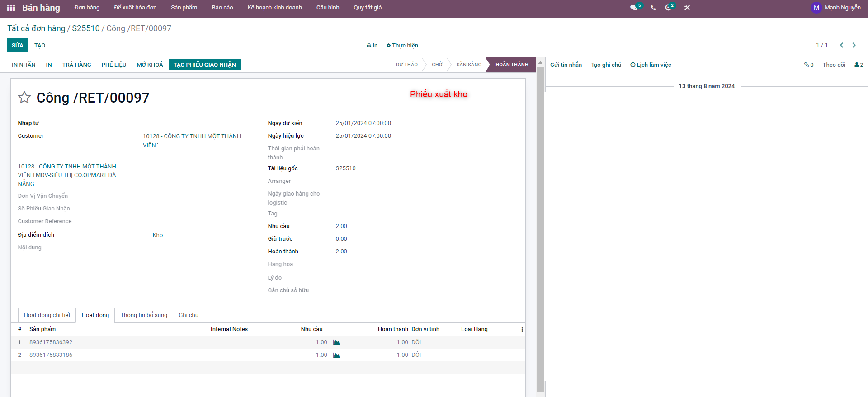Open the S25510 breadcrumb link

point(86,28)
